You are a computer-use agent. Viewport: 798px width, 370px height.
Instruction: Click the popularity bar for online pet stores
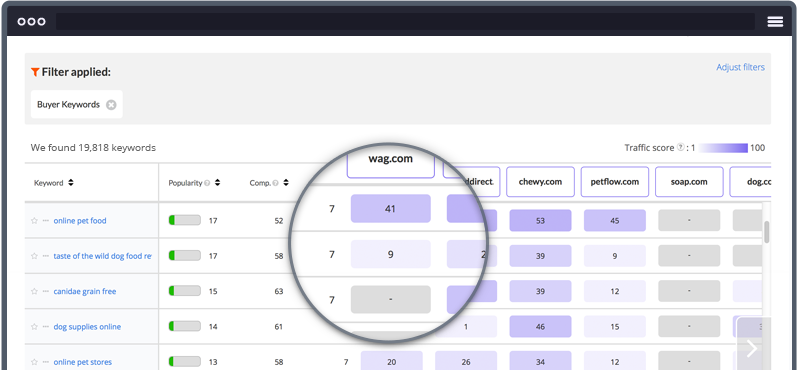tap(185, 362)
